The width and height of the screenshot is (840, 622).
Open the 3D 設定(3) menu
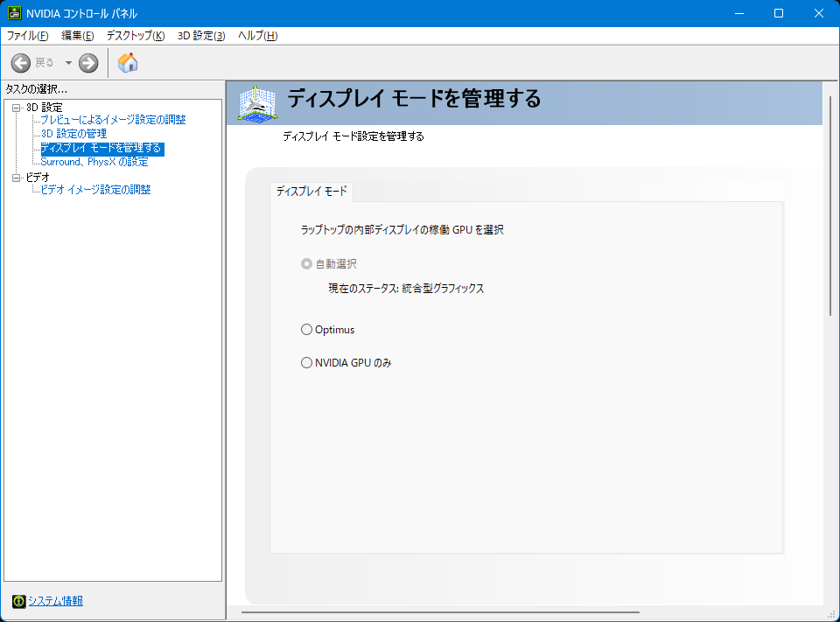point(201,36)
